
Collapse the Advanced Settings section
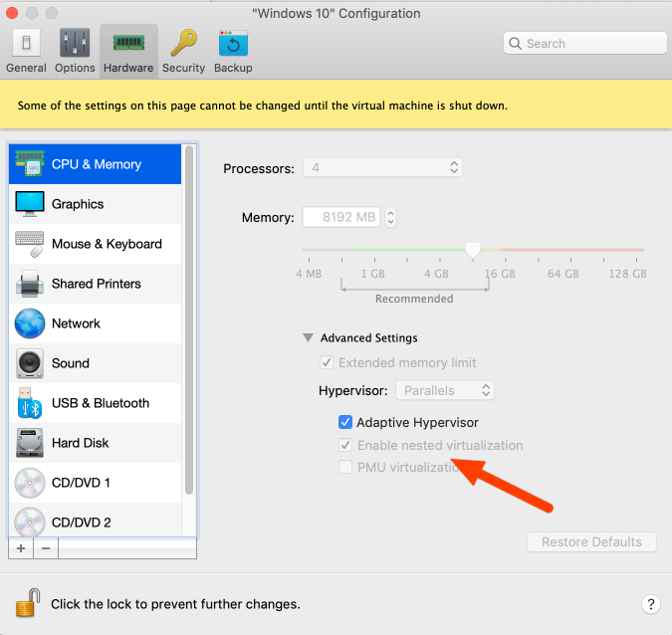tap(309, 338)
